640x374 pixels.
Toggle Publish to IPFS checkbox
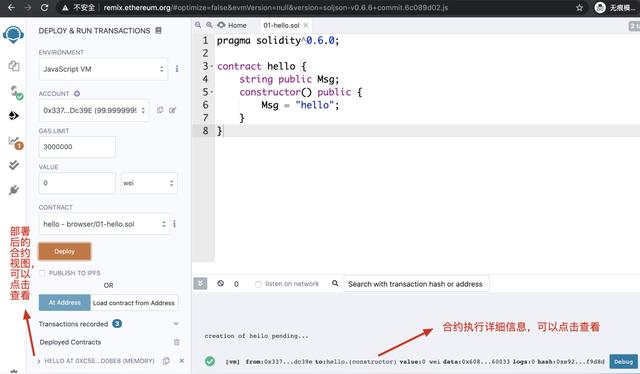click(x=42, y=273)
